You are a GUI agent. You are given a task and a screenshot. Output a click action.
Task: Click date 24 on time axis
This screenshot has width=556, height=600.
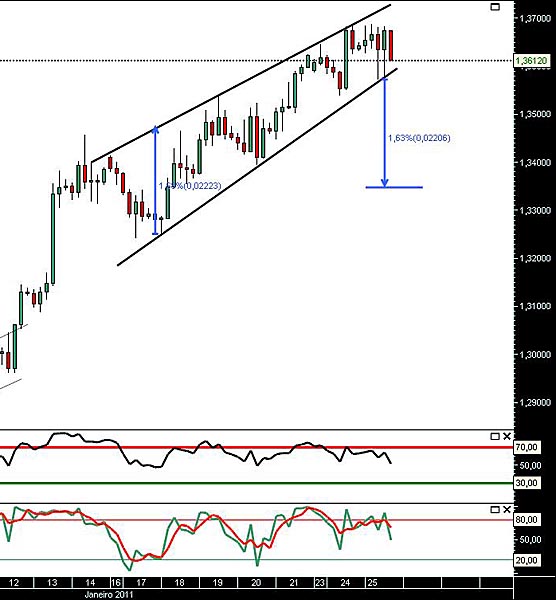(345, 582)
